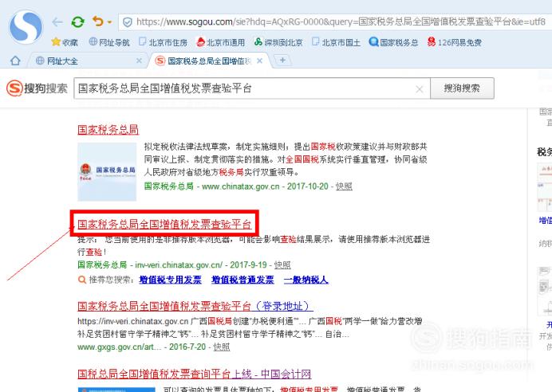The height and width of the screenshot is (392, 552).
Task: Open 快照 for the www.gxgs.gov.cn result
Action: tap(222, 347)
